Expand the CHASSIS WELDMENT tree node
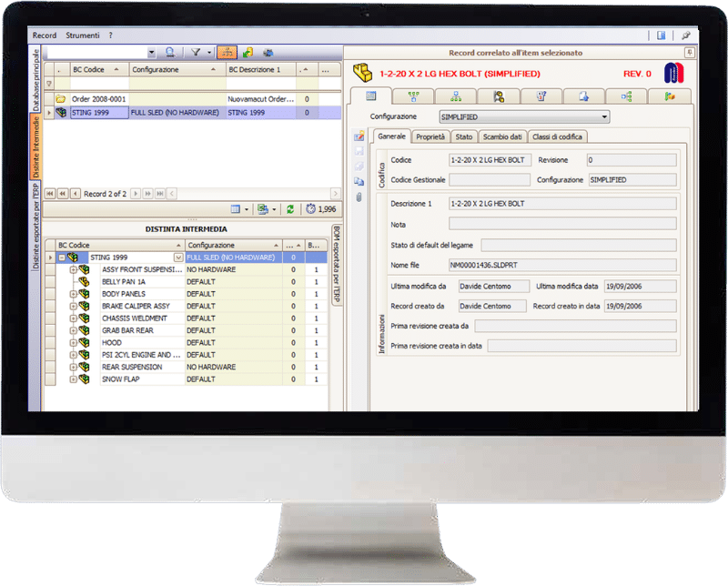The height and width of the screenshot is (586, 728). (x=74, y=318)
